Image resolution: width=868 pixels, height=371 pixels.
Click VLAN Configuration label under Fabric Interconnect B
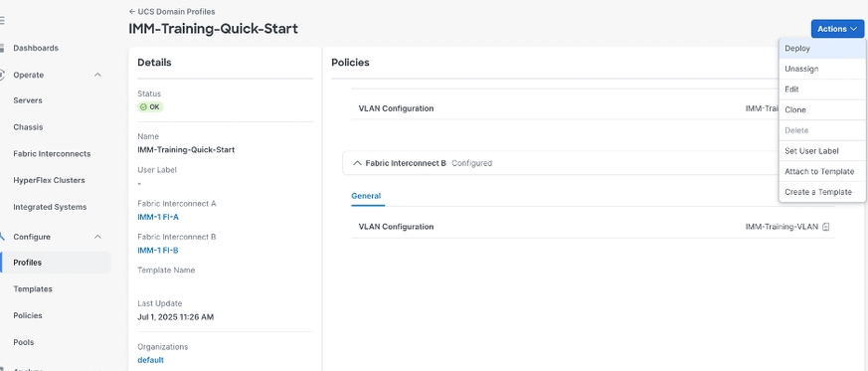[x=397, y=227]
